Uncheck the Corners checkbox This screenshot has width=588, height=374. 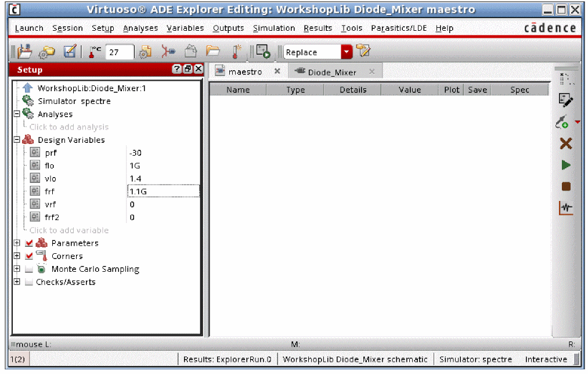[x=29, y=256]
